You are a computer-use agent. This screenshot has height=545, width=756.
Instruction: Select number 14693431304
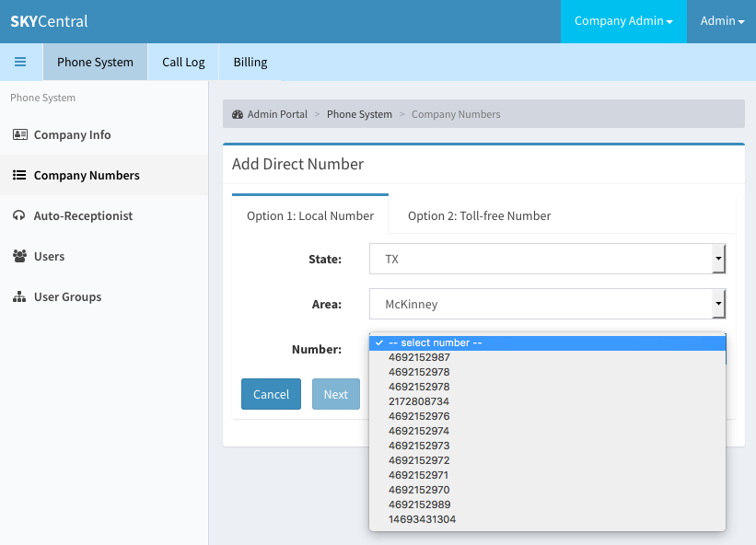coord(547,519)
